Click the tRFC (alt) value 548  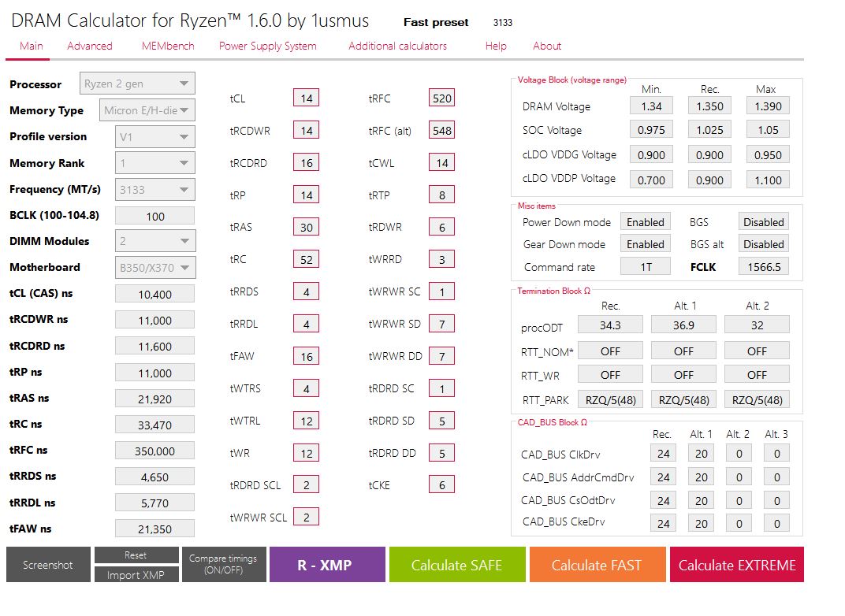442,130
